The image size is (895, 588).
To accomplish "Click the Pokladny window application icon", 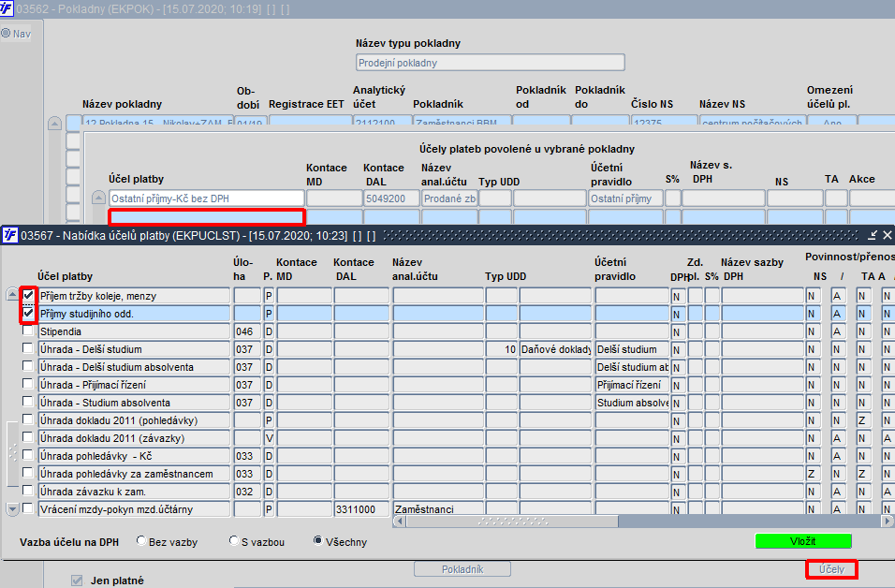I will (7, 8).
